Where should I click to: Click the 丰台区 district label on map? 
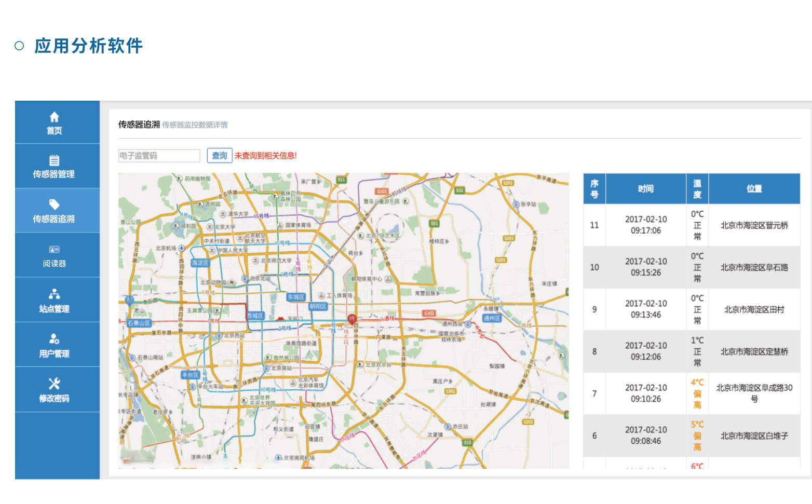tap(190, 375)
